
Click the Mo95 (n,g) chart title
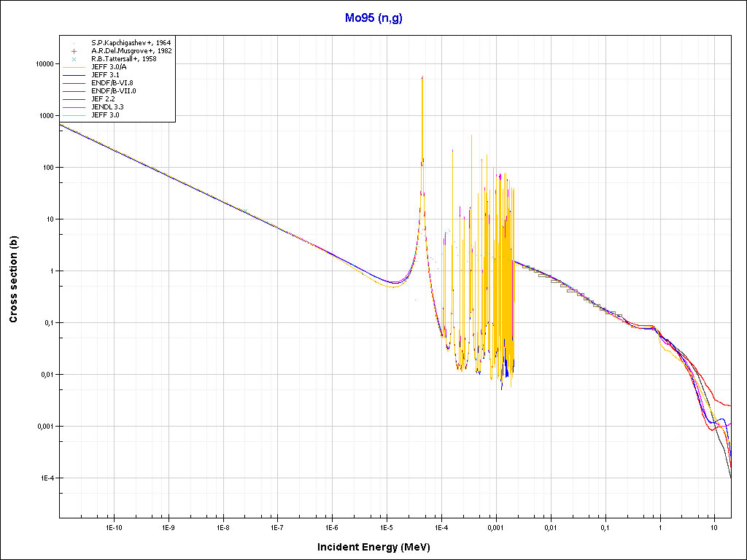[x=373, y=18]
